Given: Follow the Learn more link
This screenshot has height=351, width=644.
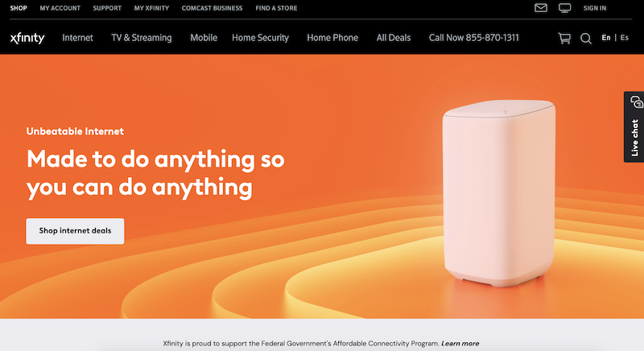Looking at the screenshot, I should [460, 344].
